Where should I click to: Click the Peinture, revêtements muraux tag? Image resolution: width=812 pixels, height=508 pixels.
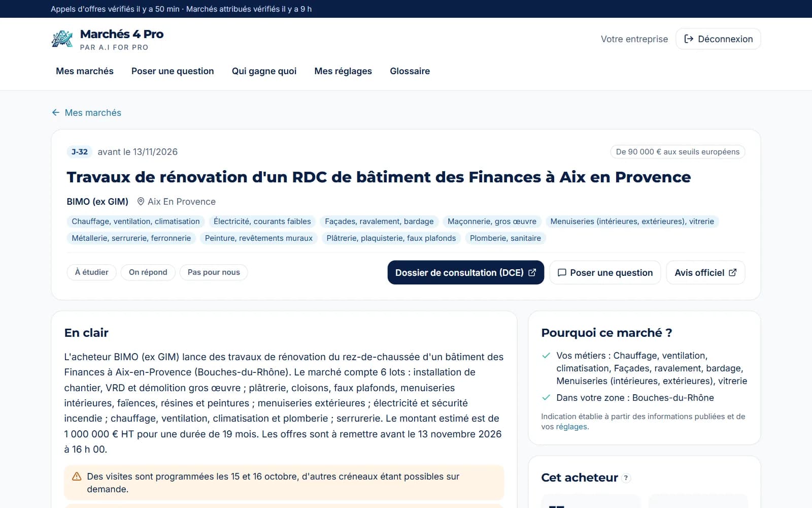click(259, 238)
